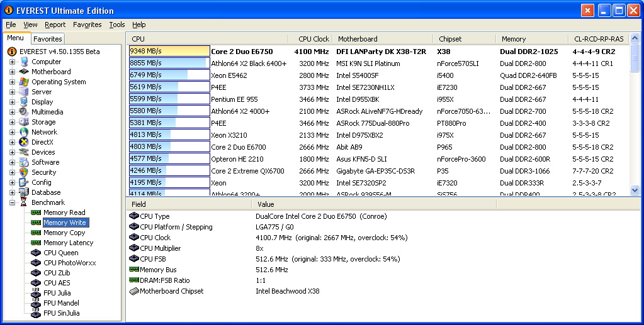
Task: Click the Storage drive icon
Action: tap(24, 122)
